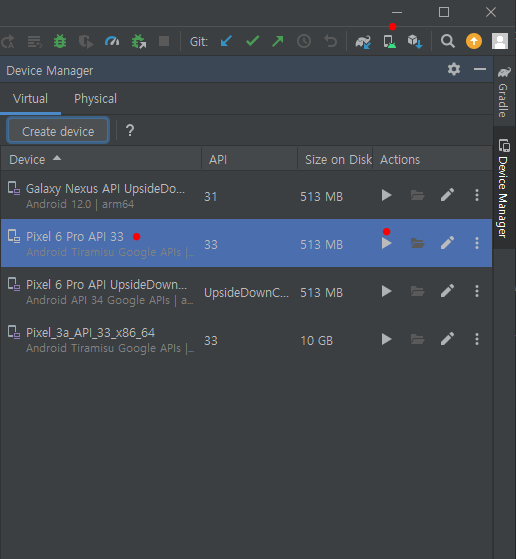Open Galaxy Nexus device folder on disk
Screen dimensions: 516x559
[x=417, y=195]
